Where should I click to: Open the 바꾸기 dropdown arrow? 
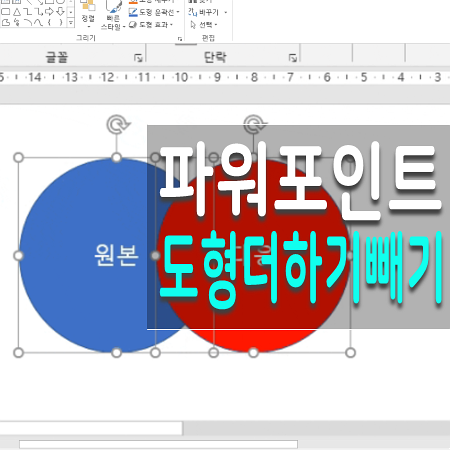click(x=226, y=13)
